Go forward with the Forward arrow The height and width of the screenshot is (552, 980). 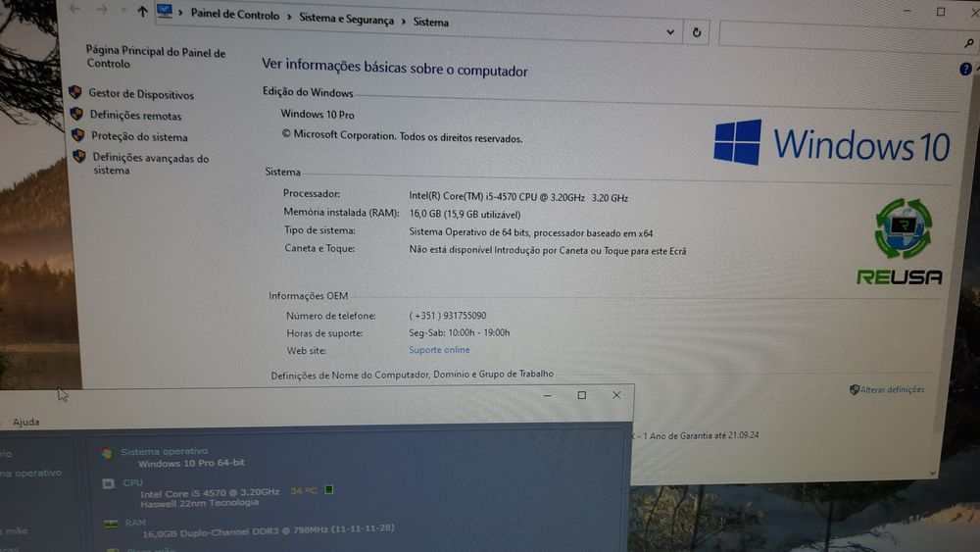coord(101,10)
